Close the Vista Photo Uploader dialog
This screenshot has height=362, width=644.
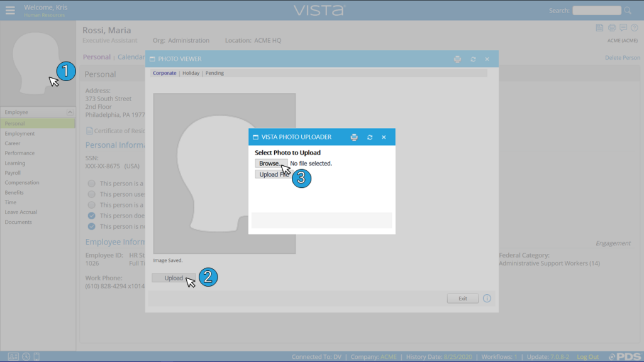384,137
